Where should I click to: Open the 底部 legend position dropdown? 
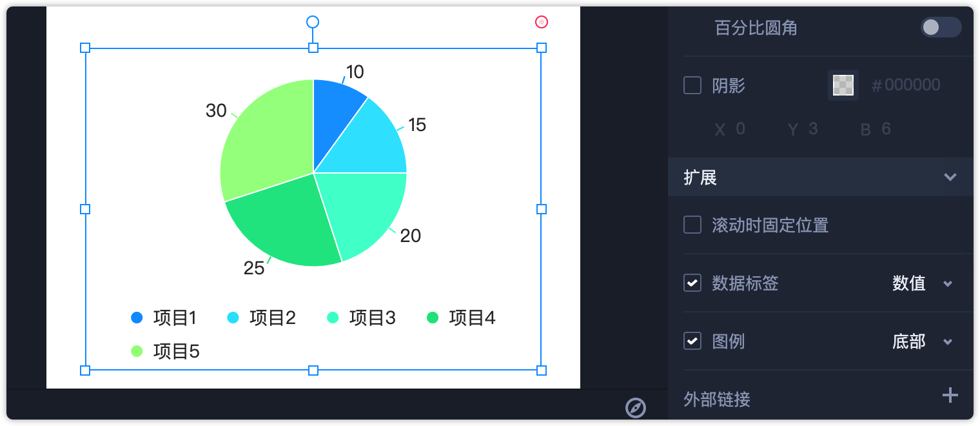pos(922,341)
